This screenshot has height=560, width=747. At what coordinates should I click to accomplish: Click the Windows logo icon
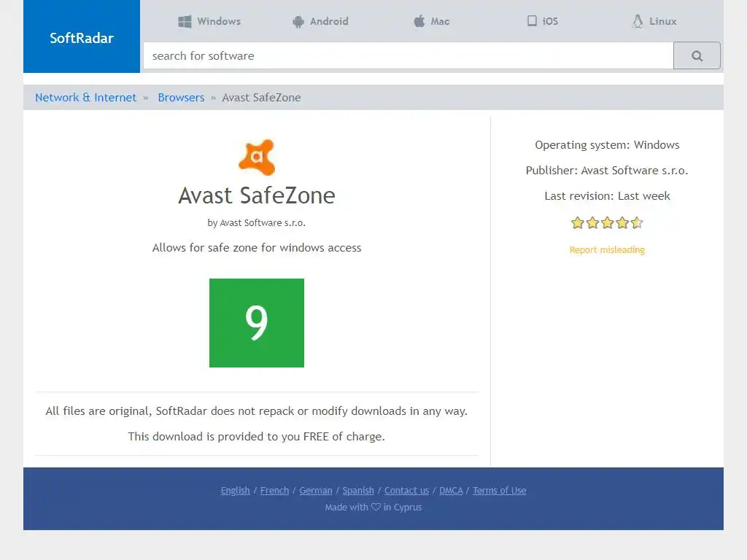pos(185,21)
